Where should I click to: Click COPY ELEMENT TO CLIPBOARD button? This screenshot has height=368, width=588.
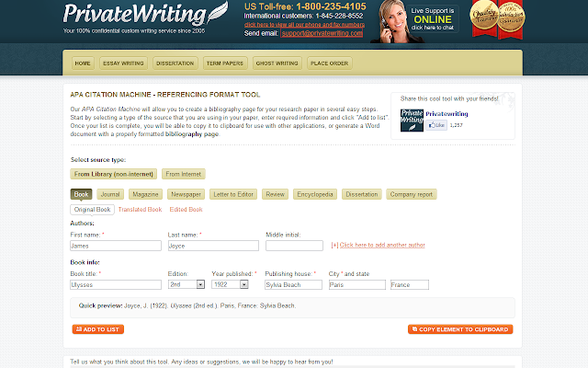[460, 329]
